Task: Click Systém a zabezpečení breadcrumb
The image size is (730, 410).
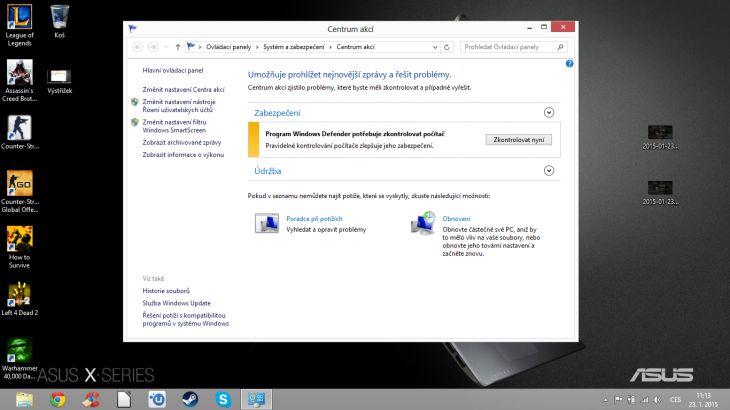Action: coord(294,47)
